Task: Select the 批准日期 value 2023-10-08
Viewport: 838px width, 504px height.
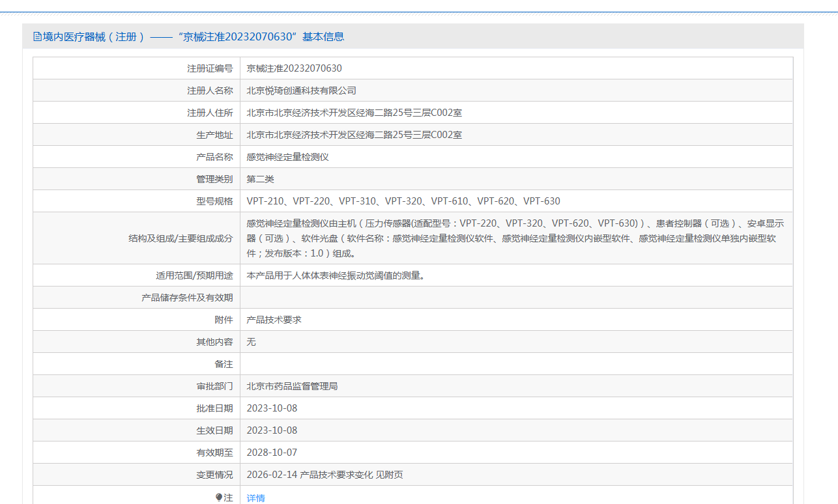Action: pos(272,408)
